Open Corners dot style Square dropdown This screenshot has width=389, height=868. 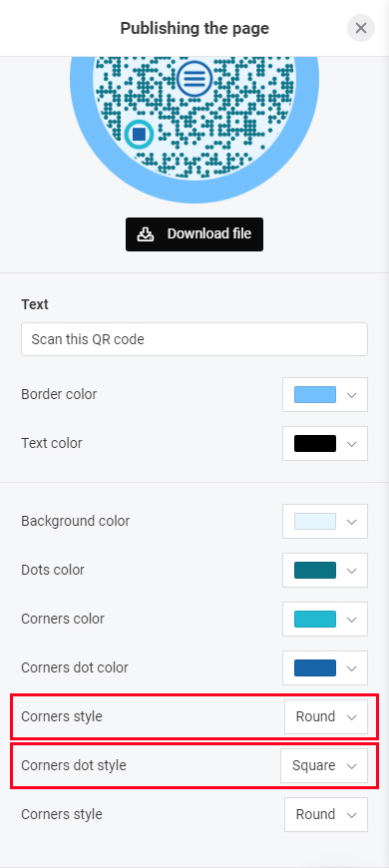click(324, 765)
